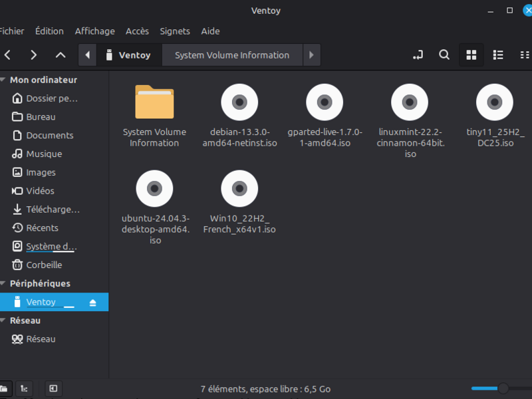
Task: Maximize the Ventoy window
Action: point(509,11)
